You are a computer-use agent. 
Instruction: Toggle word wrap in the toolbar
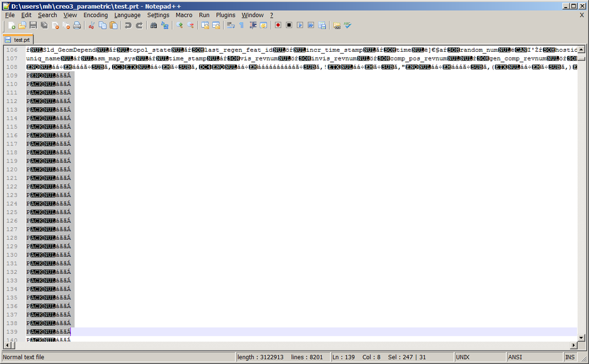click(231, 25)
